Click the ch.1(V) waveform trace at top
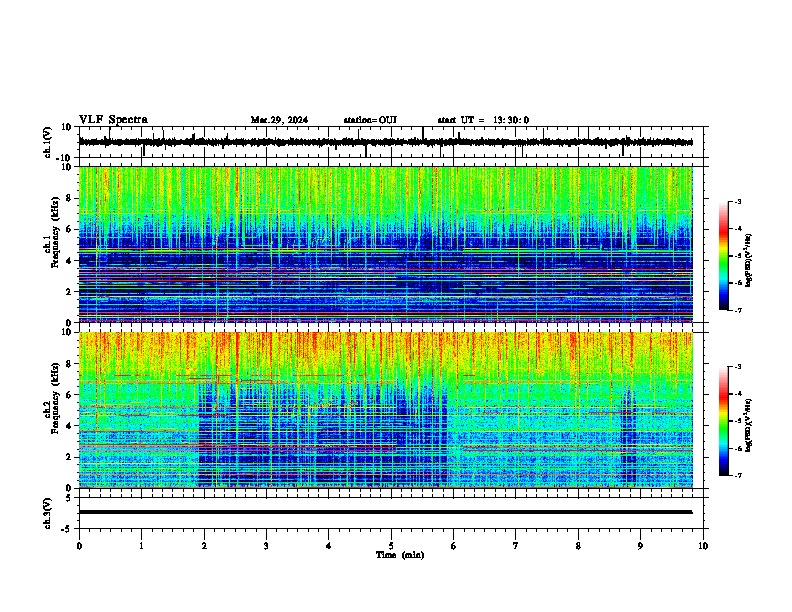Screen dimensions: 792x612 385,142
